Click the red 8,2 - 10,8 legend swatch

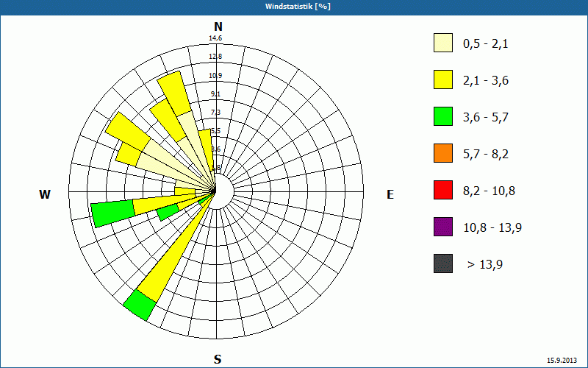(x=443, y=190)
